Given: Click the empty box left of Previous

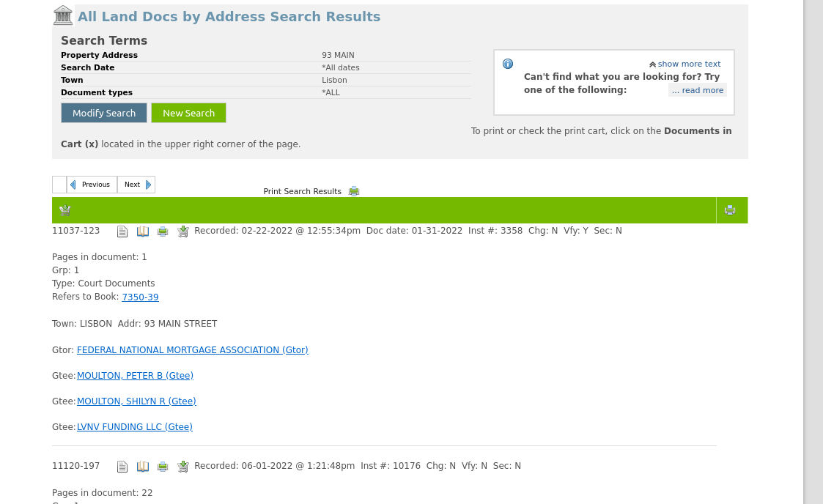Looking at the screenshot, I should click(x=59, y=185).
